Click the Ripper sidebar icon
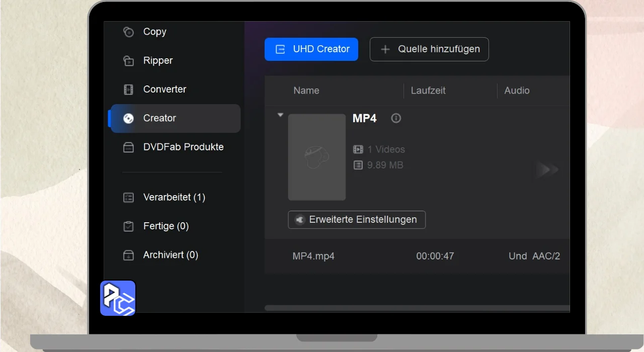 tap(129, 61)
